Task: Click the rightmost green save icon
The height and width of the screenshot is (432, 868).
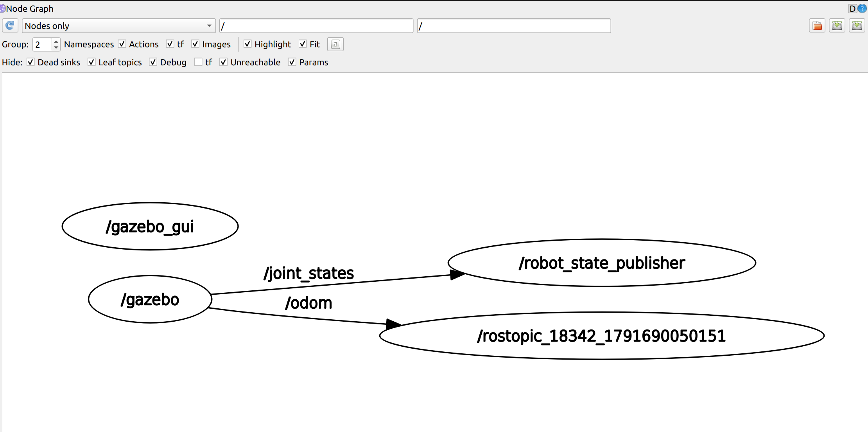Action: [857, 26]
